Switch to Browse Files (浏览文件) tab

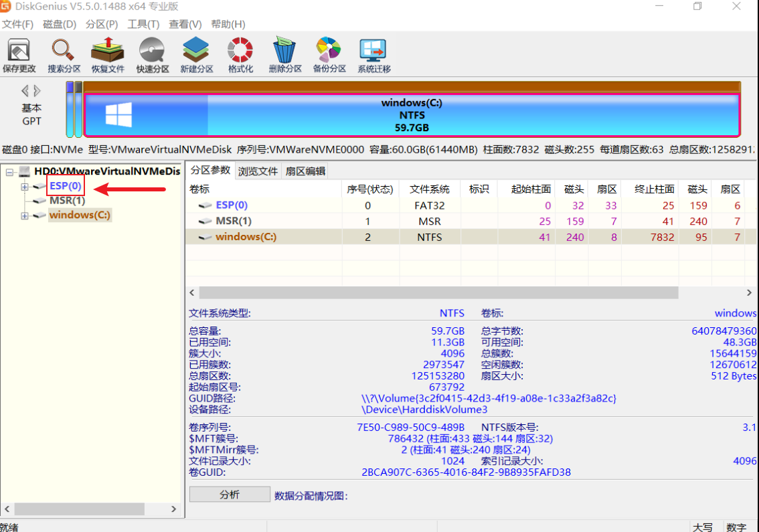click(258, 171)
